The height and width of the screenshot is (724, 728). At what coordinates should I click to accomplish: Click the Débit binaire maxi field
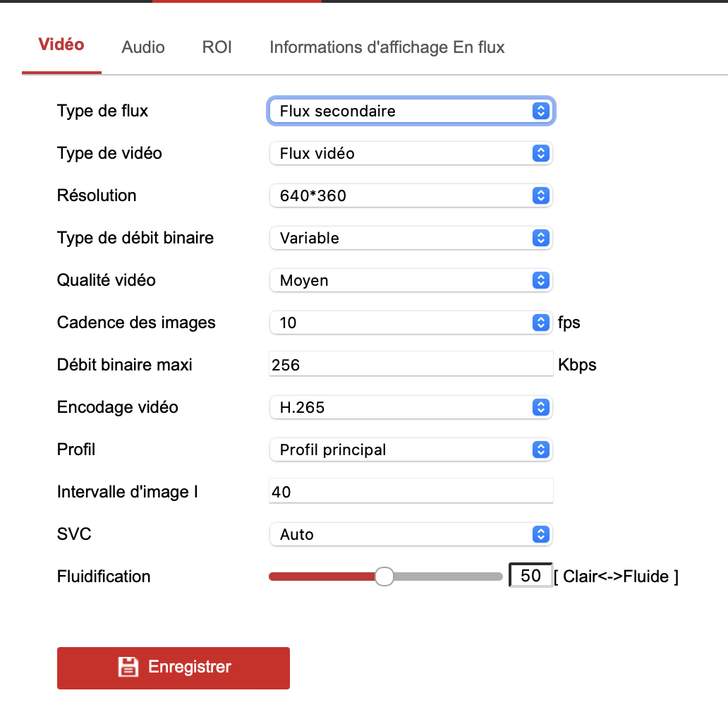[411, 365]
